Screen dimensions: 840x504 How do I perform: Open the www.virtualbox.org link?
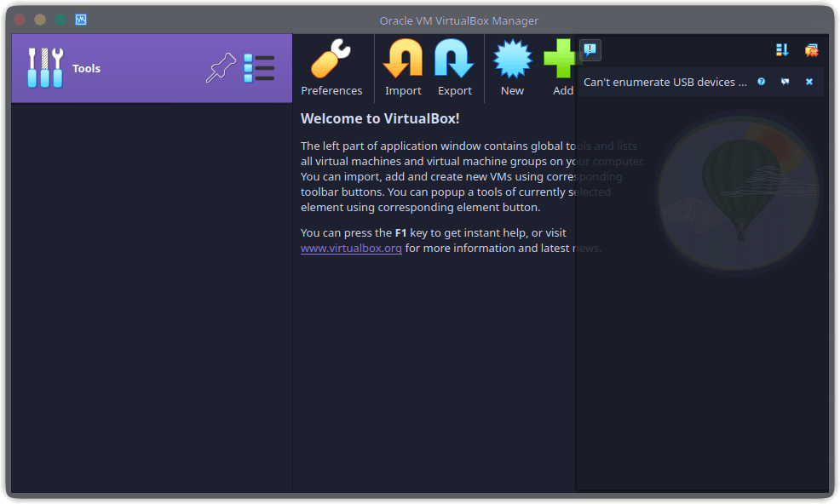coord(351,248)
